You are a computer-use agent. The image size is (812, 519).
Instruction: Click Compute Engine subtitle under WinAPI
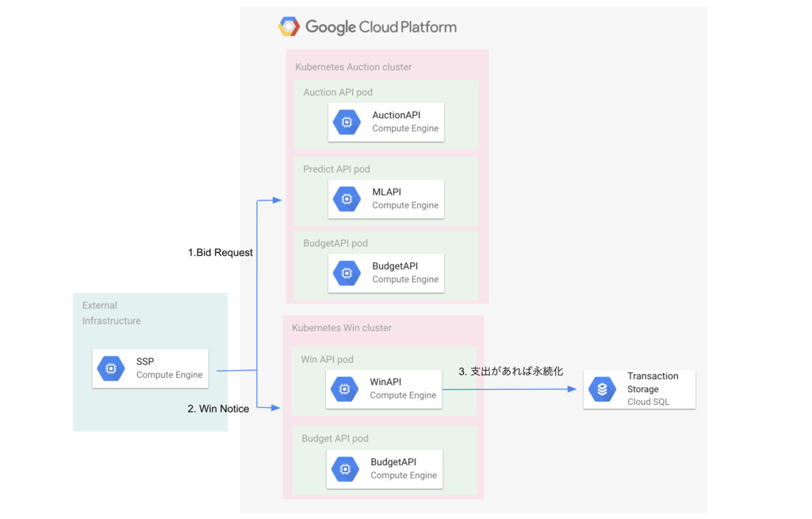tap(403, 395)
